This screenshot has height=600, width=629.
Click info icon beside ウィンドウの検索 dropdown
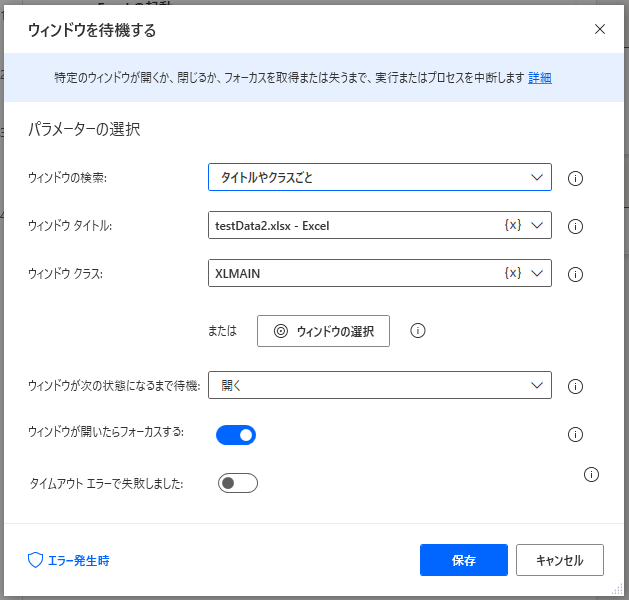(575, 179)
